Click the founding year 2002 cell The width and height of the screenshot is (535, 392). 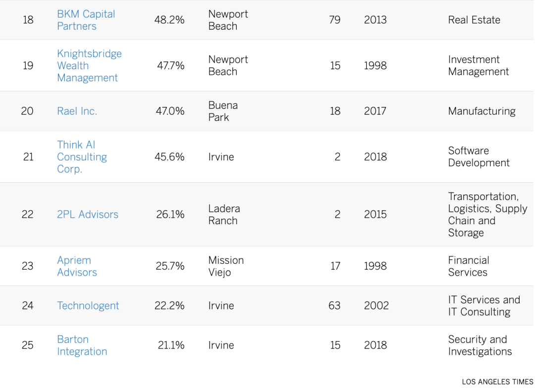pyautogui.click(x=376, y=306)
